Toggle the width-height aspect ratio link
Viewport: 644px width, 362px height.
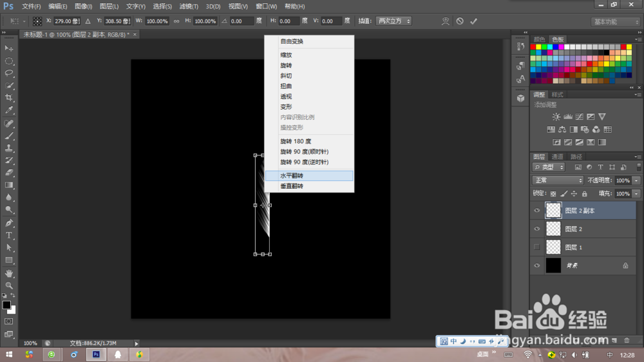pyautogui.click(x=176, y=21)
